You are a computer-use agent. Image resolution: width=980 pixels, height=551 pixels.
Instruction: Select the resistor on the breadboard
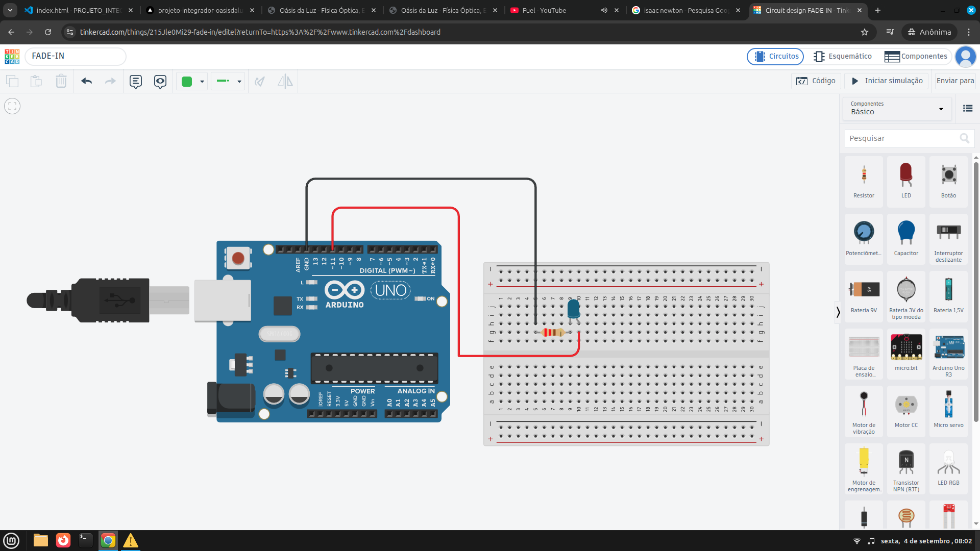(553, 333)
